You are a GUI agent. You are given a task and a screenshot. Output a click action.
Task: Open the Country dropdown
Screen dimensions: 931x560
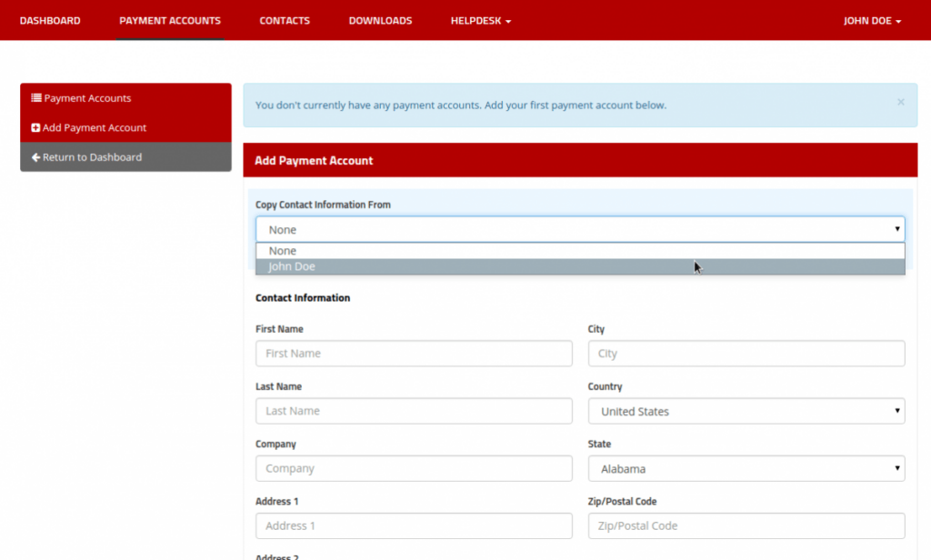tap(746, 411)
